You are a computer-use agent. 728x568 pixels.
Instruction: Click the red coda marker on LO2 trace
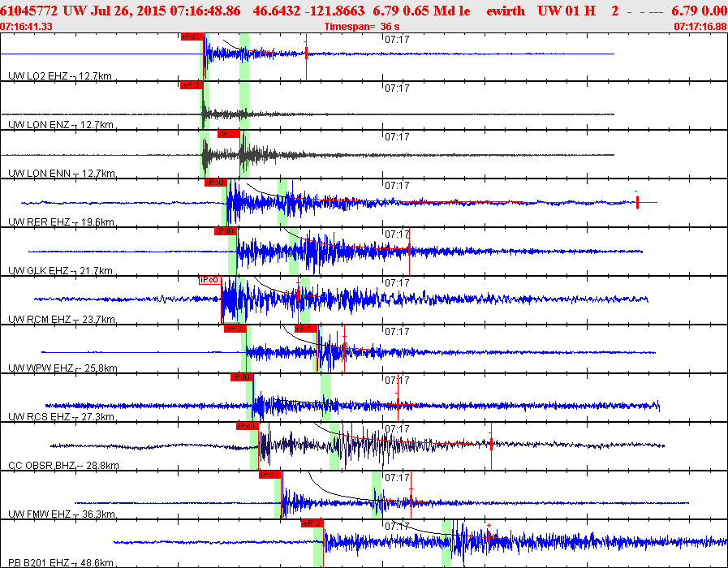click(306, 54)
